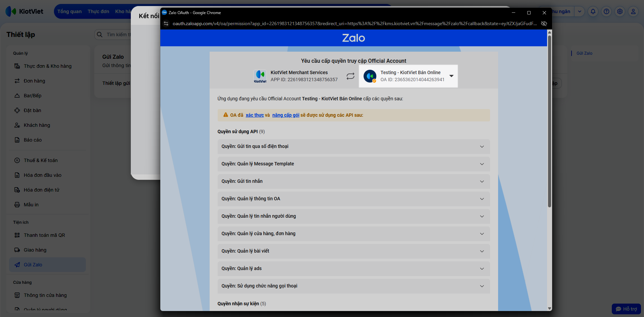Click the user account avatar icon
644x317 pixels.
[633, 11]
